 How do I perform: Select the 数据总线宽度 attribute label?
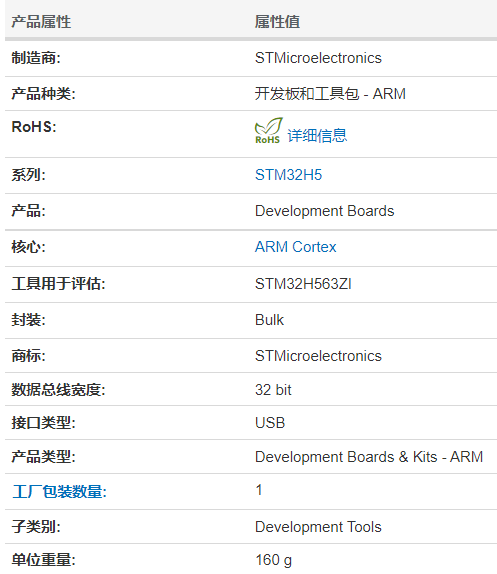(58, 390)
